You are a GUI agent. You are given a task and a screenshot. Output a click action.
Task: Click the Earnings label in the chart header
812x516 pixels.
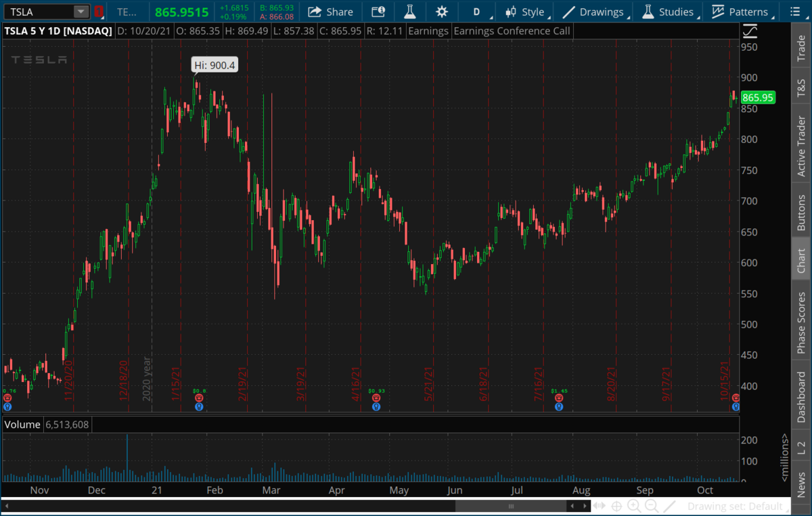428,30
